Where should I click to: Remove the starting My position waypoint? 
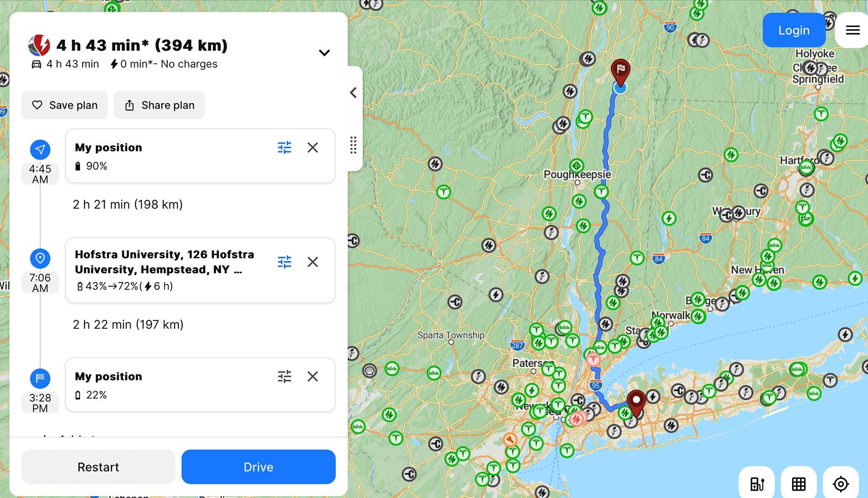coord(312,147)
